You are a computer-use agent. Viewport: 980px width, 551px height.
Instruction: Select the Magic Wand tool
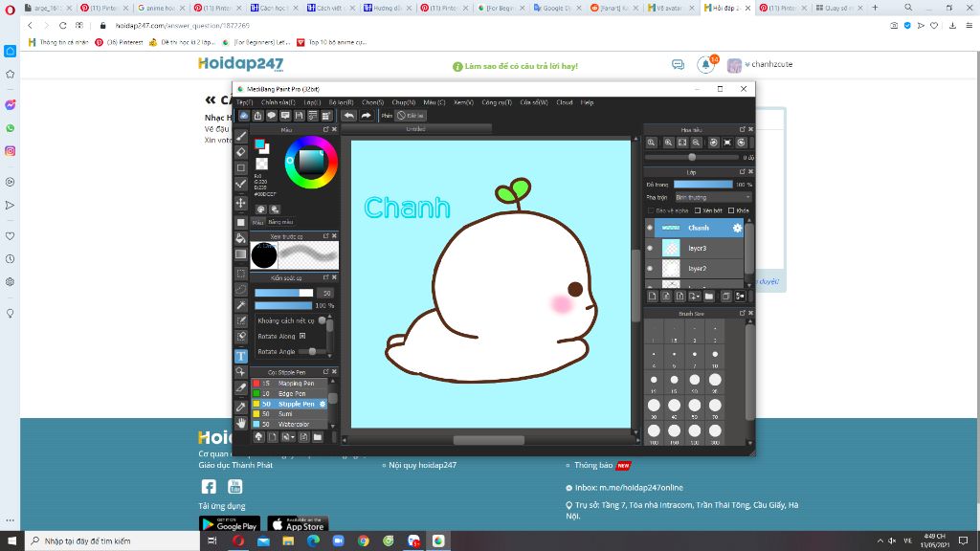point(241,305)
